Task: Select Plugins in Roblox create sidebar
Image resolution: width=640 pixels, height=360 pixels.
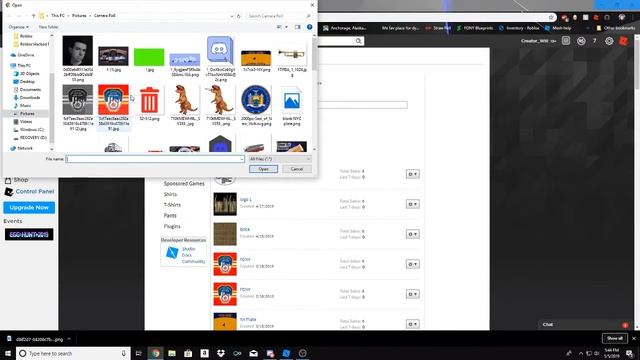Action: [172, 226]
